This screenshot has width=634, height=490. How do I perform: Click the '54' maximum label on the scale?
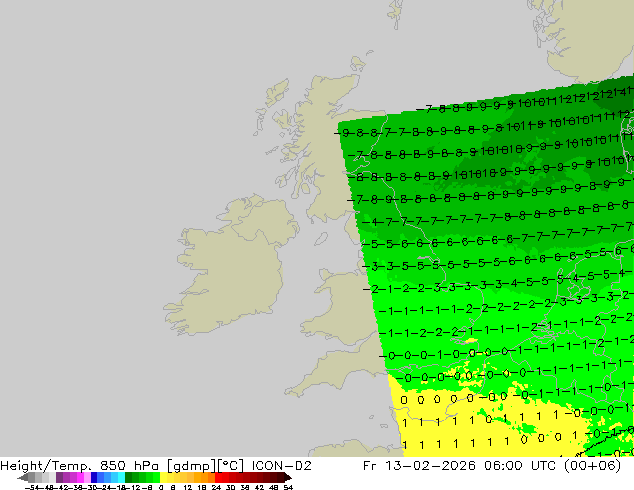point(288,487)
